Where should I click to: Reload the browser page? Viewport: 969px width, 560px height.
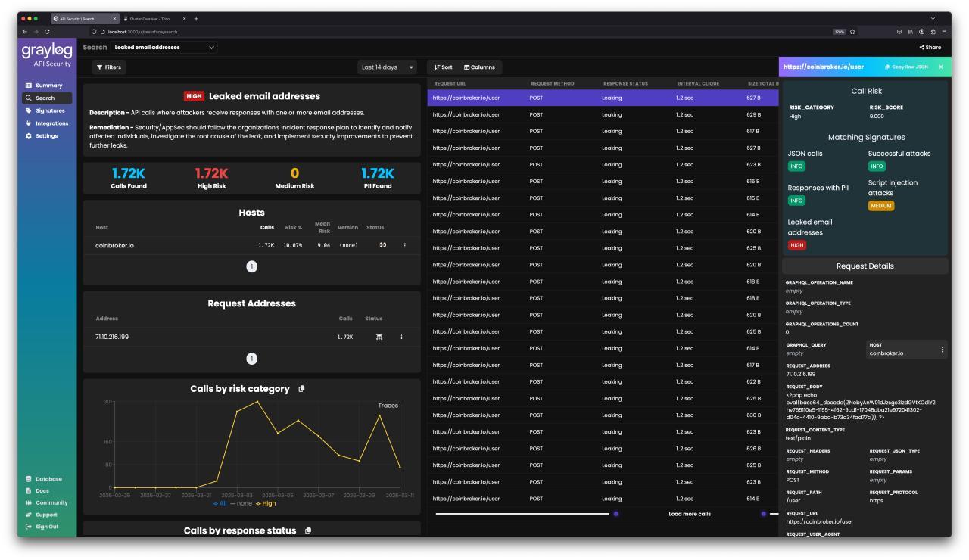(x=48, y=32)
